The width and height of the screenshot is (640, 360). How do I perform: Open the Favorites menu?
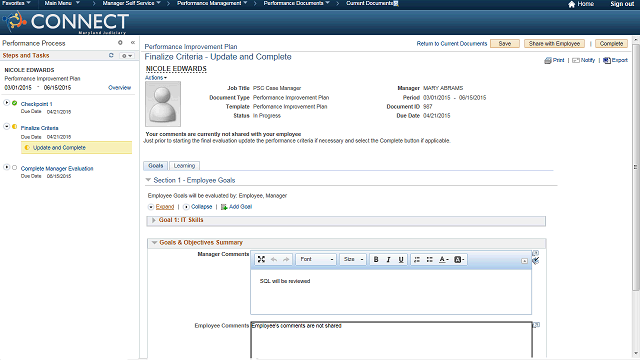pyautogui.click(x=16, y=3)
